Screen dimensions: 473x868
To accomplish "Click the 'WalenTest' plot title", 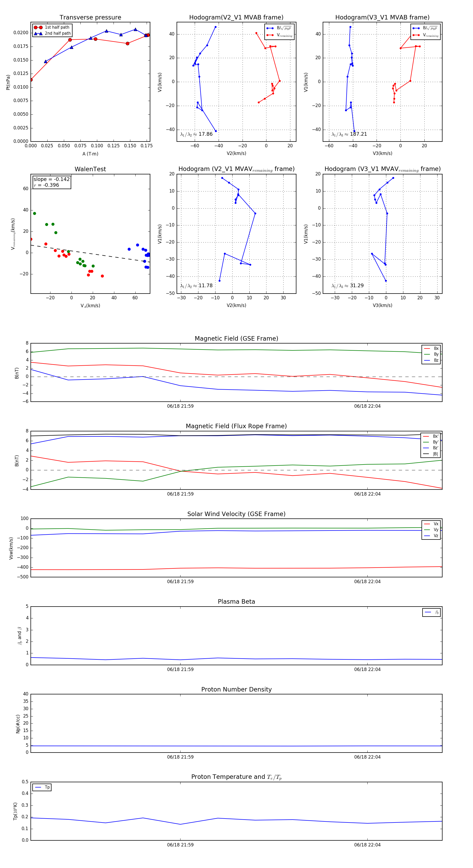I will (x=90, y=169).
